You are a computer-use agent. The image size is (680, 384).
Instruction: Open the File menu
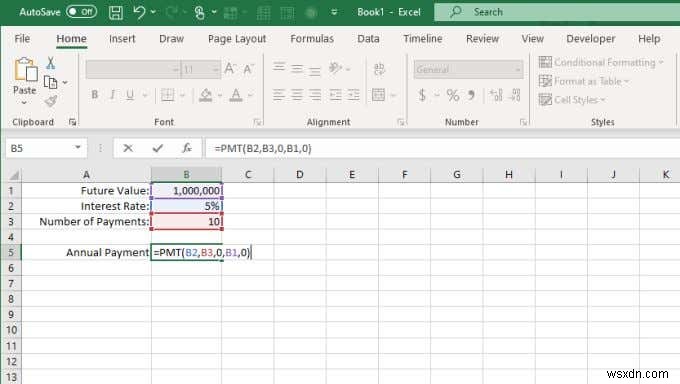[22, 39]
